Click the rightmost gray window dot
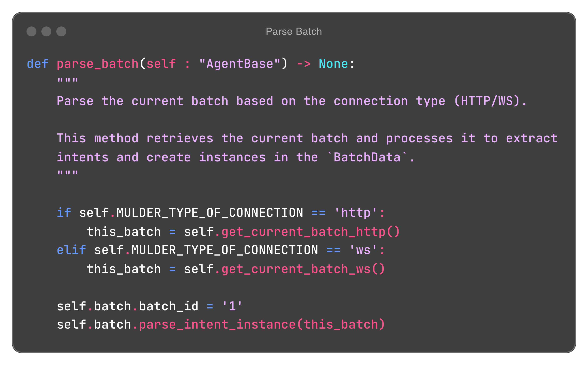The width and height of the screenshot is (588, 365). (x=61, y=32)
